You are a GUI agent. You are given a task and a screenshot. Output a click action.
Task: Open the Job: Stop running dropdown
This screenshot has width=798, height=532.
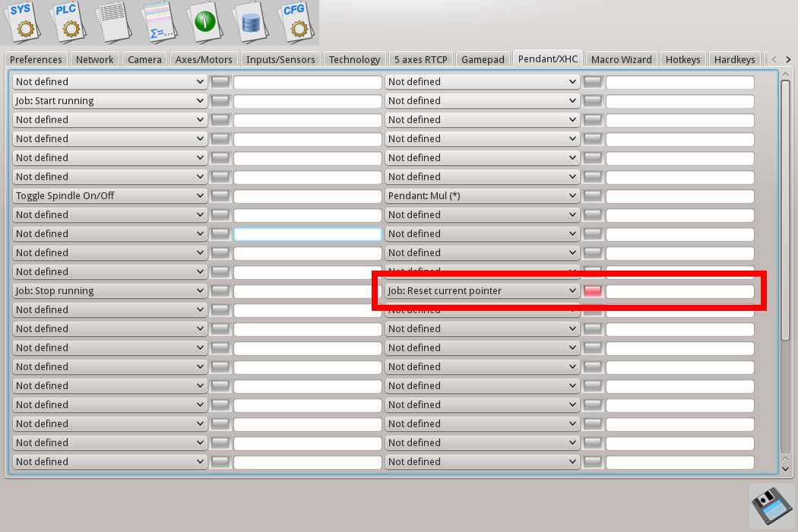pos(110,291)
